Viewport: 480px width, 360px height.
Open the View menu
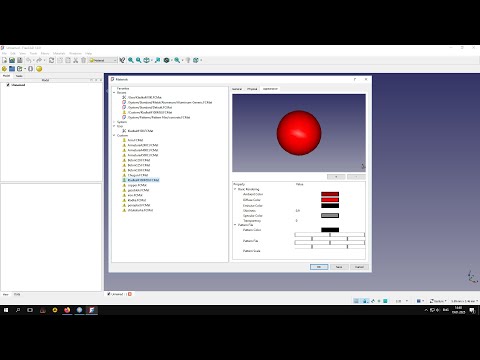pos(23,53)
